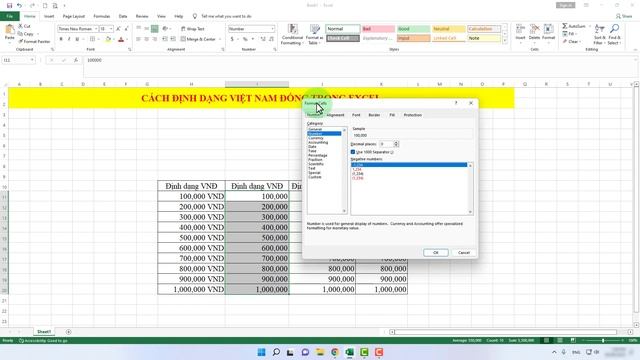Open the Number format dropdown in ribbon
The height and width of the screenshot is (360, 640).
pos(272,29)
